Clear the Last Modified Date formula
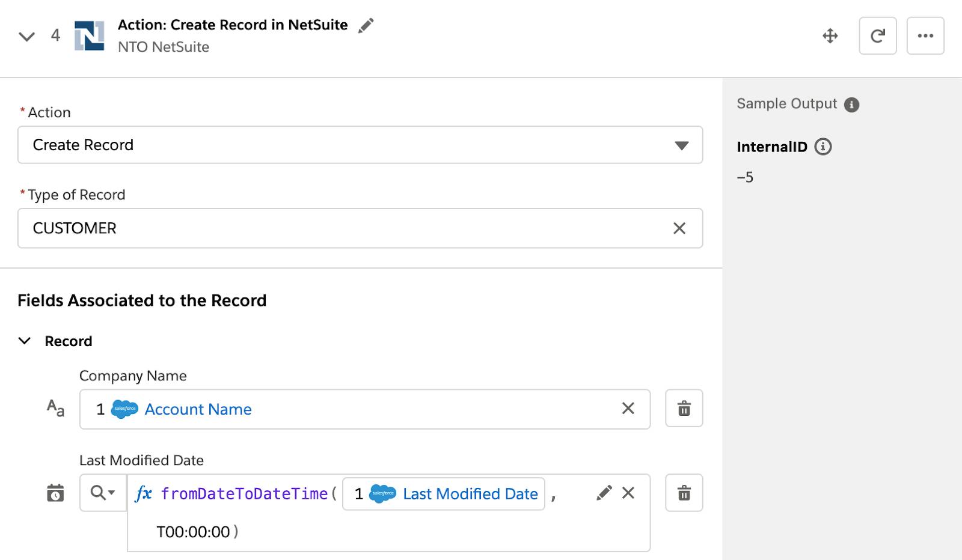The image size is (962, 560). 628,493
